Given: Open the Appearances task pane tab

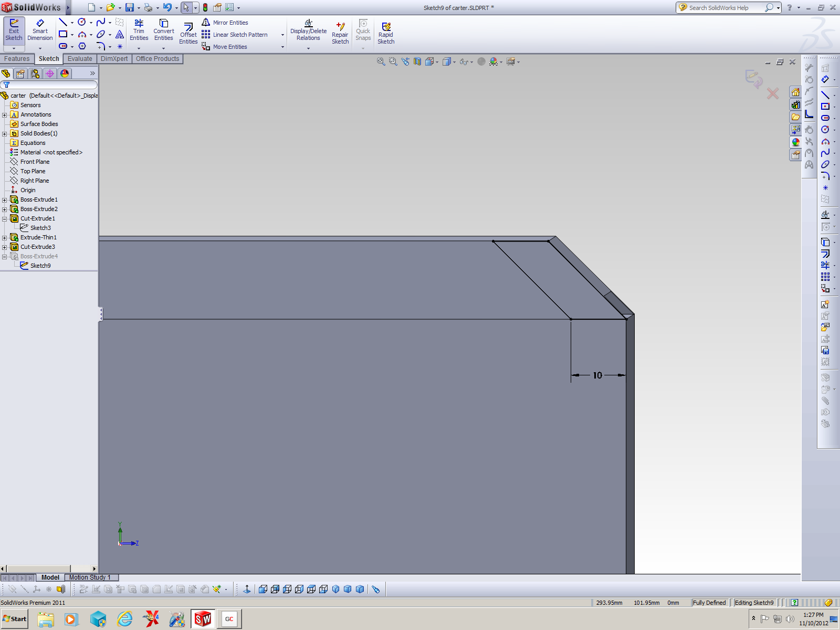Looking at the screenshot, I should coord(796,142).
